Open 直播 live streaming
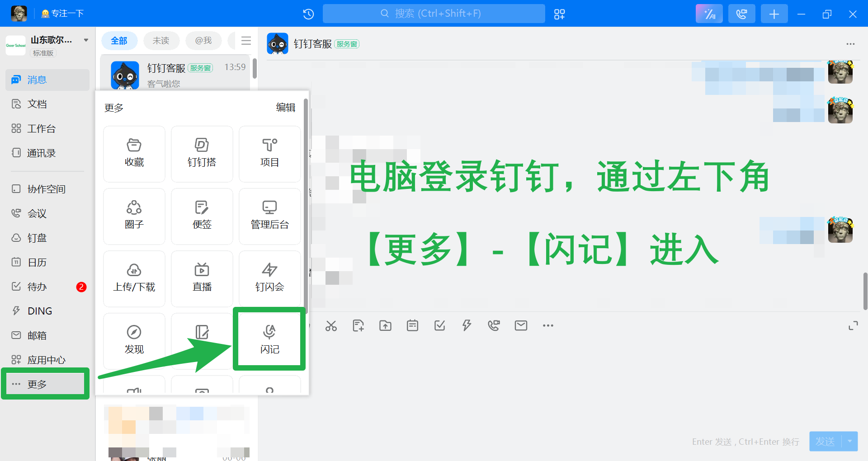 (202, 278)
